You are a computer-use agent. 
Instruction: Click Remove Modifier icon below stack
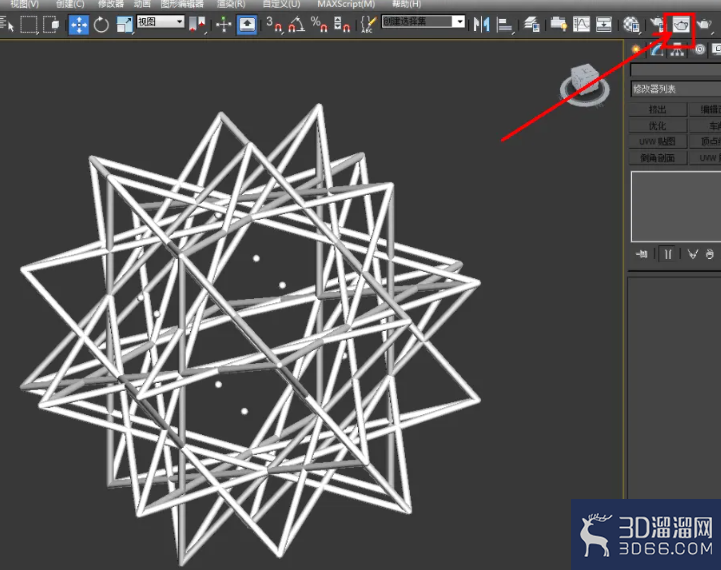click(710, 254)
